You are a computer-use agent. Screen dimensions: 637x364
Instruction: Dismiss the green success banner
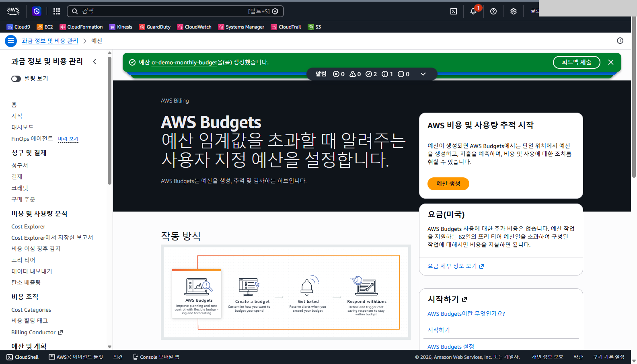611,62
